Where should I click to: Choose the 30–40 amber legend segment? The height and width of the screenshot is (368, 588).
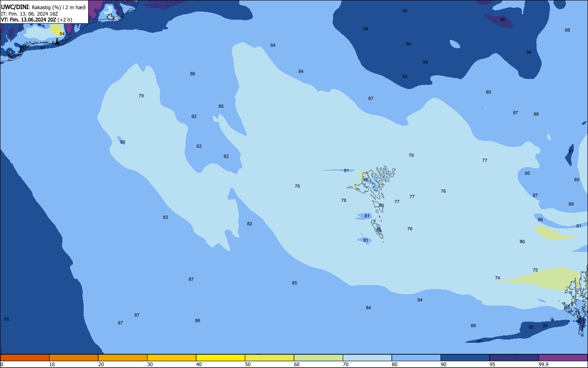[x=171, y=357]
